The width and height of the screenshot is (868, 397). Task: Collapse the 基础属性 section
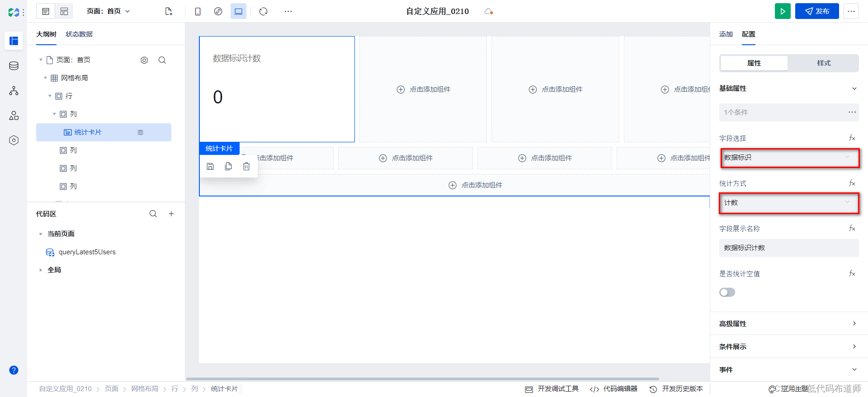point(854,89)
